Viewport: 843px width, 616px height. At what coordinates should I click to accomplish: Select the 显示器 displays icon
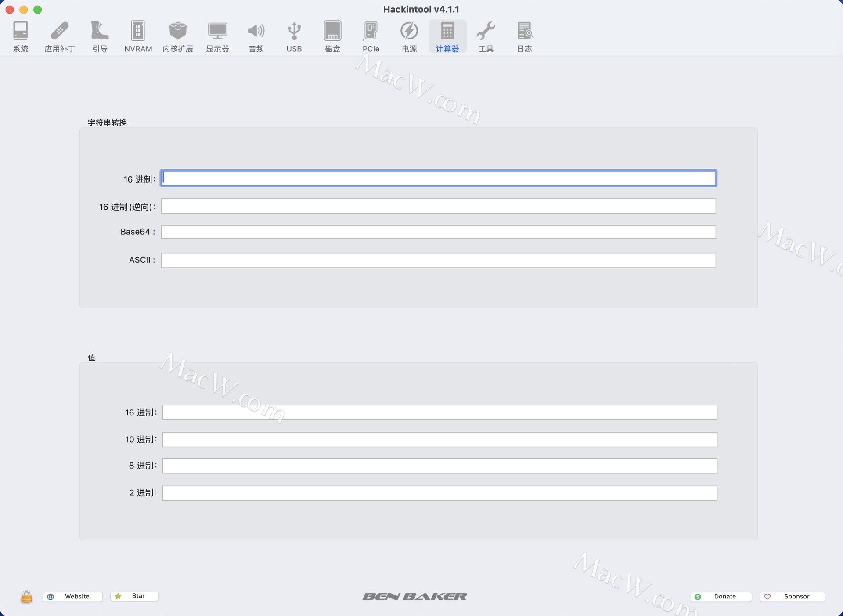click(x=217, y=36)
